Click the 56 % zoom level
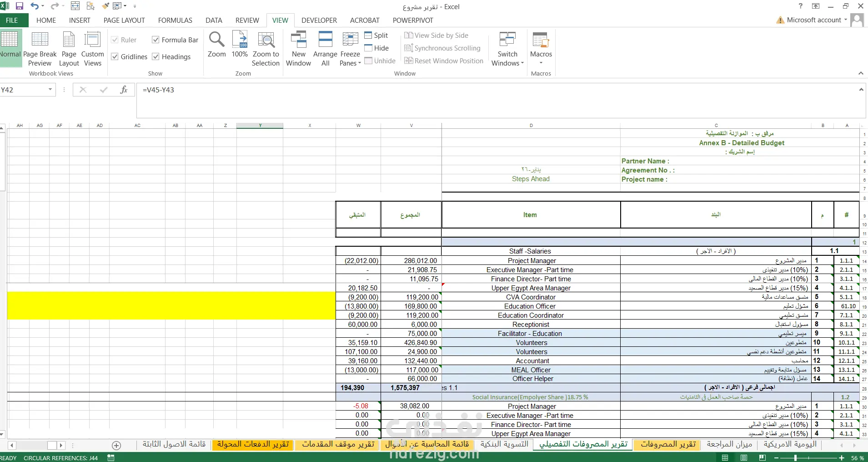 click(858, 458)
